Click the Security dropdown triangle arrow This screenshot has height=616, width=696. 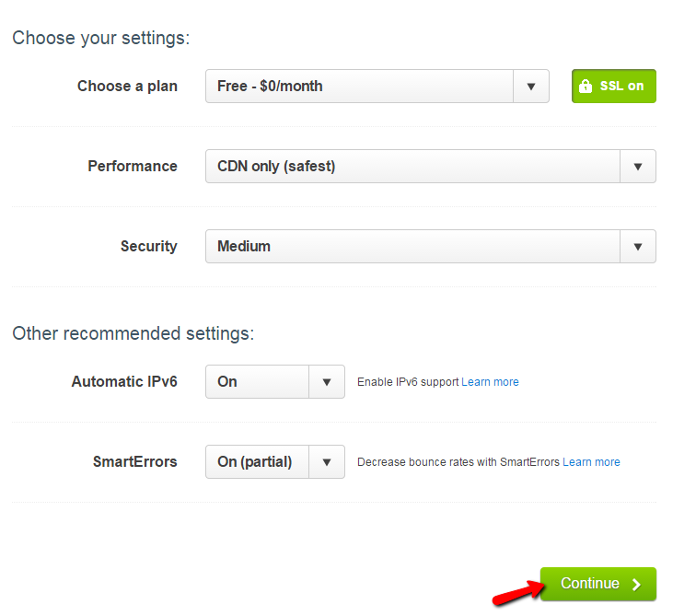[638, 247]
